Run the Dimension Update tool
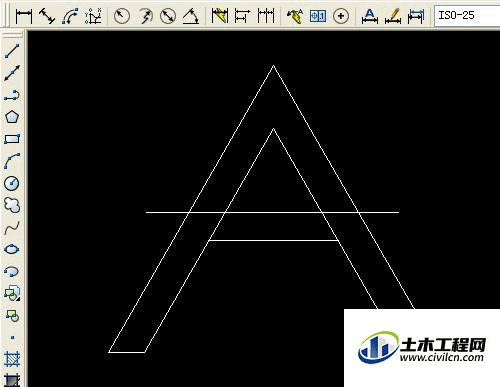The height and width of the screenshot is (387, 500). (416, 16)
